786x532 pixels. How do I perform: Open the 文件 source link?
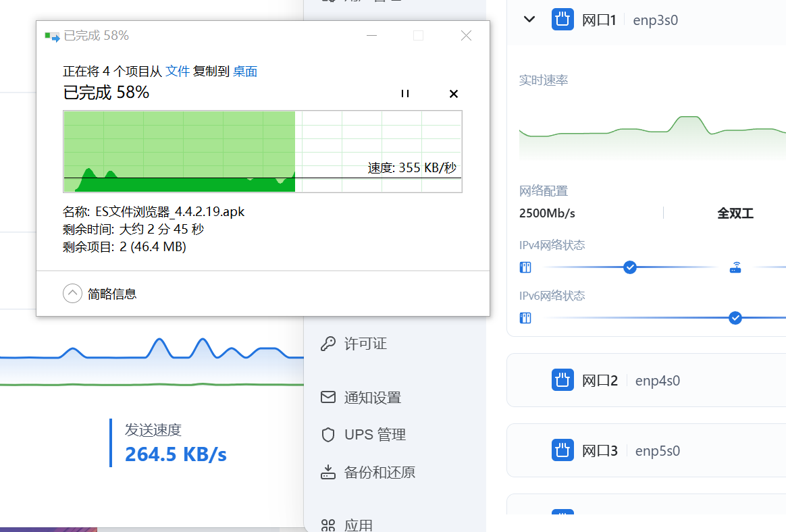pos(178,71)
